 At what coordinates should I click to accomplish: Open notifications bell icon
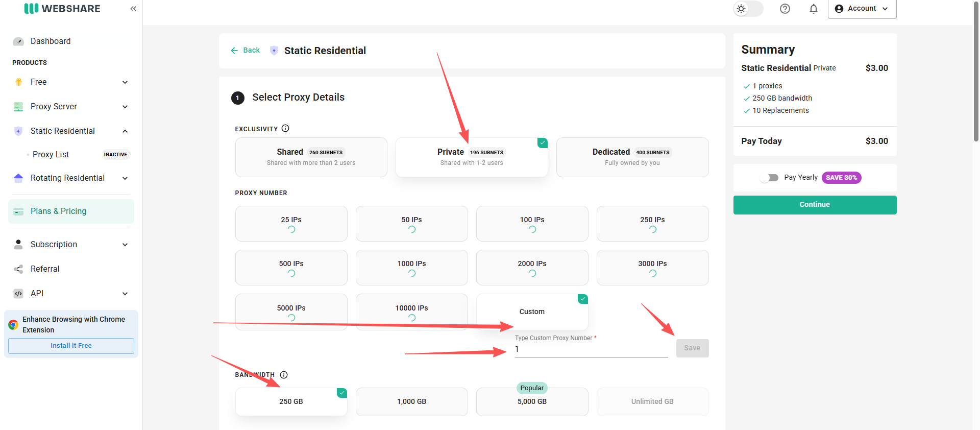click(814, 9)
